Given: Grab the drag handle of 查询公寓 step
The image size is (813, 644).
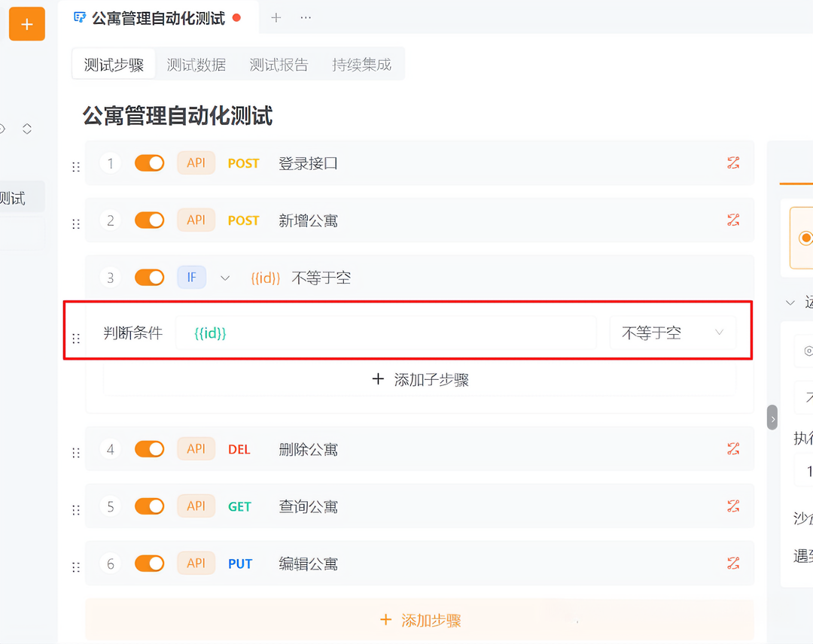Looking at the screenshot, I should pyautogui.click(x=76, y=510).
